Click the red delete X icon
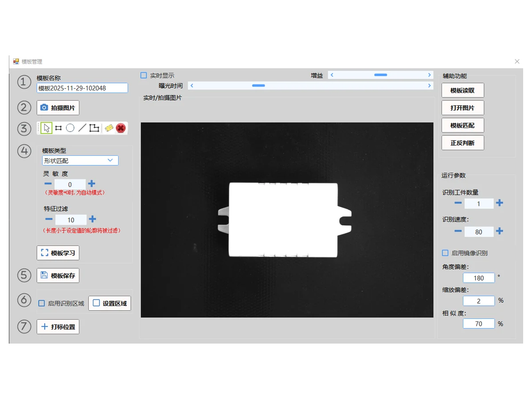Image resolution: width=532 pixels, height=399 pixels. point(121,128)
